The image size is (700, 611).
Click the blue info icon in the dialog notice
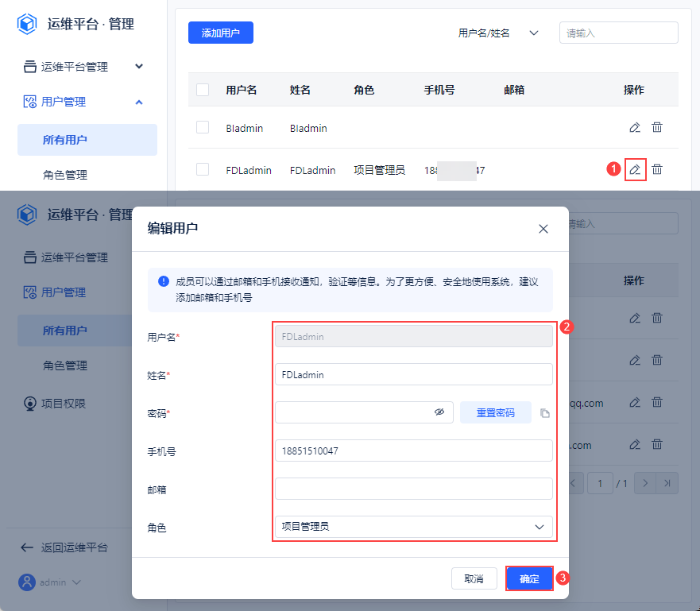point(164,281)
